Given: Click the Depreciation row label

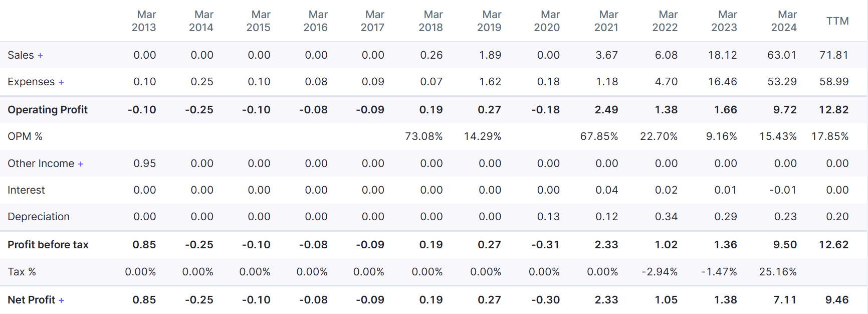Looking at the screenshot, I should point(39,217).
